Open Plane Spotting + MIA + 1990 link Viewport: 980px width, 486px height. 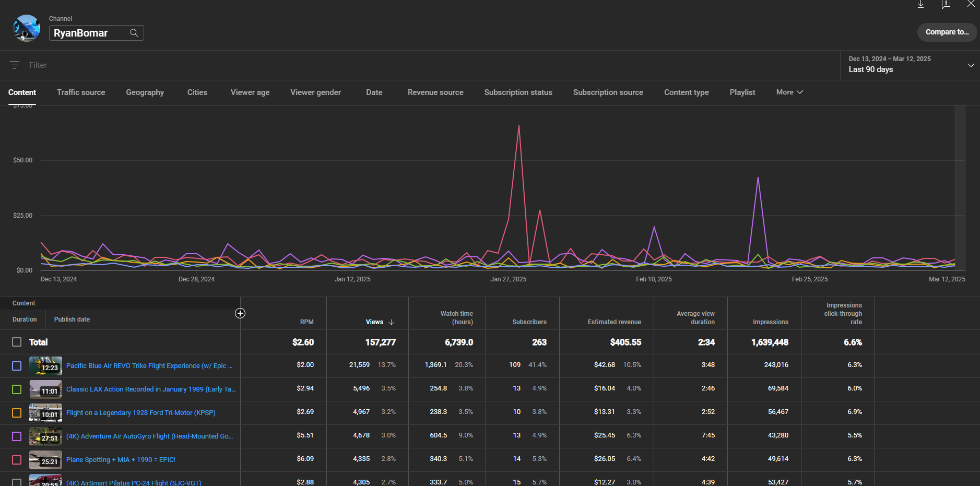point(121,460)
